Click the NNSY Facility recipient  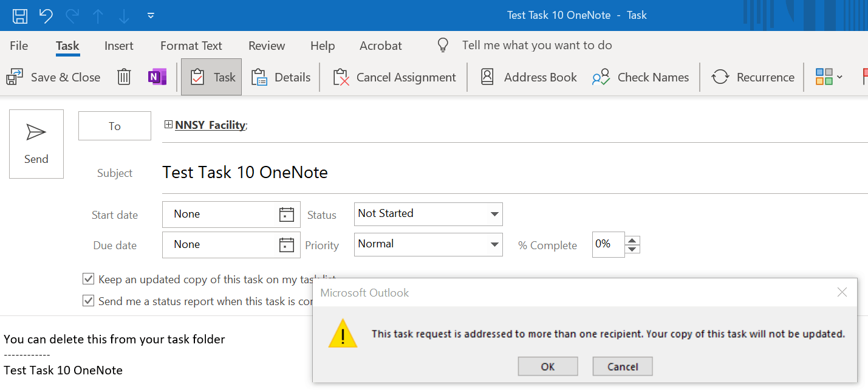pos(210,125)
